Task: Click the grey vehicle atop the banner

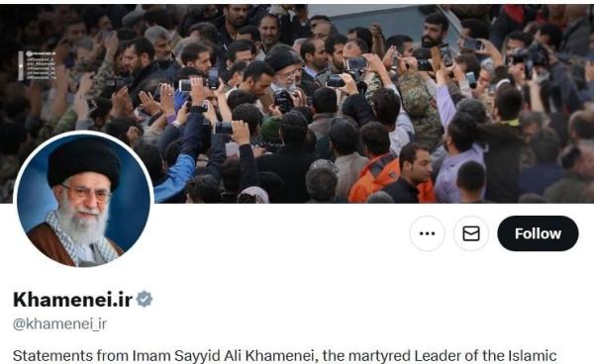Action: coord(382,19)
